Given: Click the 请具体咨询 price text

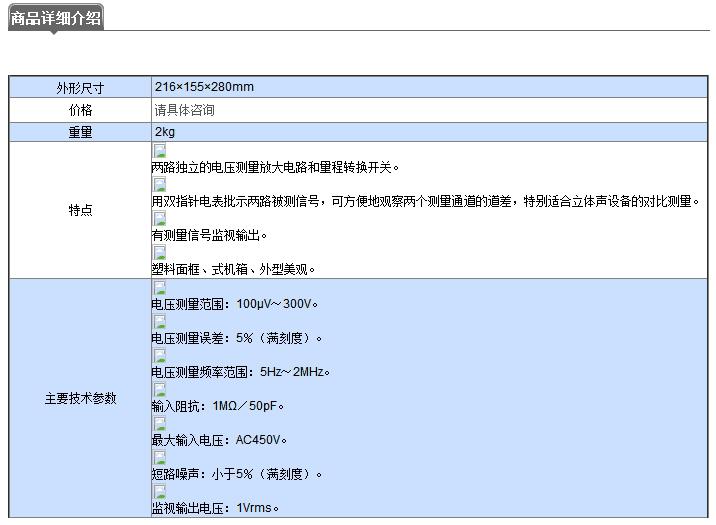Looking at the screenshot, I should coord(184,110).
